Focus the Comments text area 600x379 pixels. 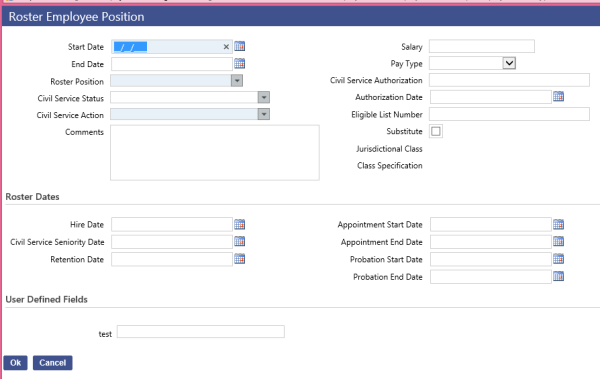tap(215, 153)
